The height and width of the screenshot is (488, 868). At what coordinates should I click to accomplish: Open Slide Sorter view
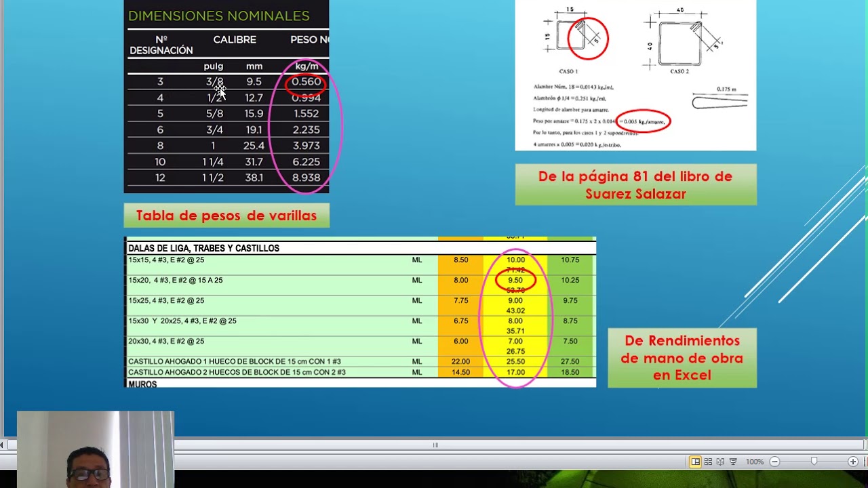pyautogui.click(x=708, y=462)
